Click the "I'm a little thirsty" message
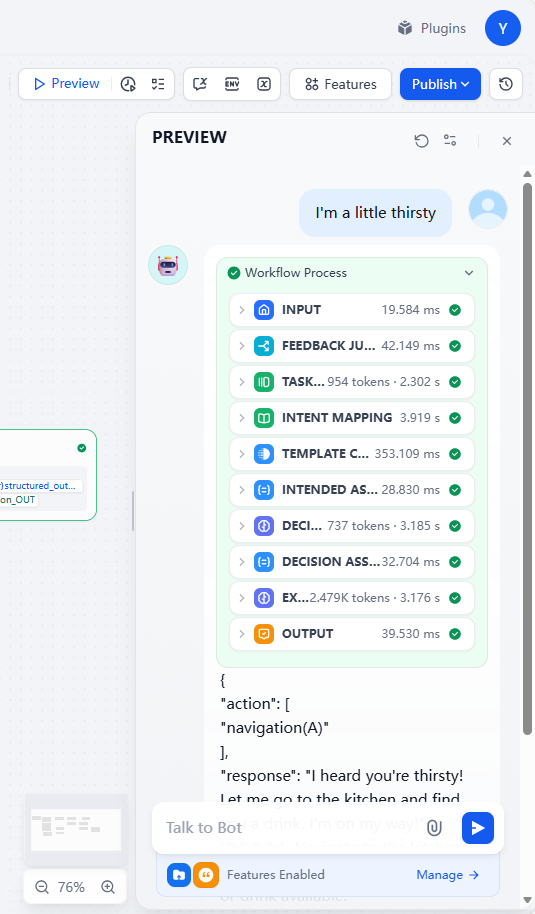This screenshot has height=914, width=535. 375,213
